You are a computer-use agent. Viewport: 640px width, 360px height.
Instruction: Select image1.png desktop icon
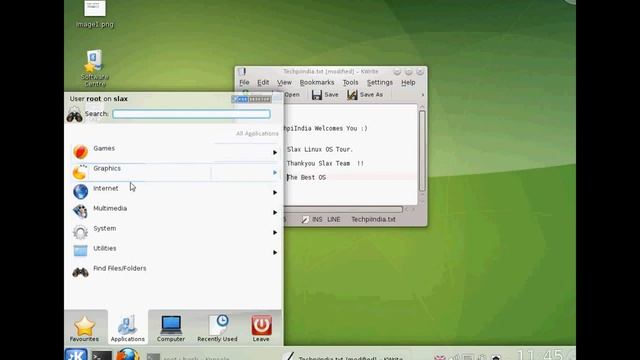click(x=95, y=14)
